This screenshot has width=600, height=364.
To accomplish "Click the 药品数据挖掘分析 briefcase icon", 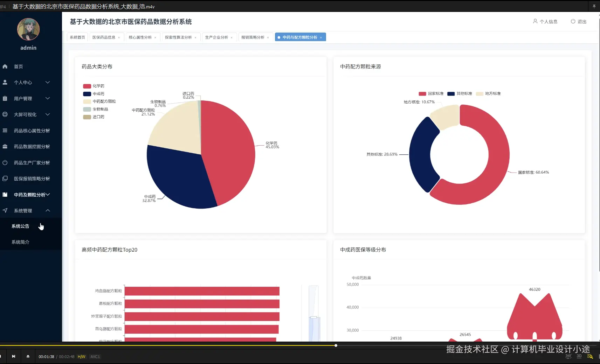I will pyautogui.click(x=5, y=146).
